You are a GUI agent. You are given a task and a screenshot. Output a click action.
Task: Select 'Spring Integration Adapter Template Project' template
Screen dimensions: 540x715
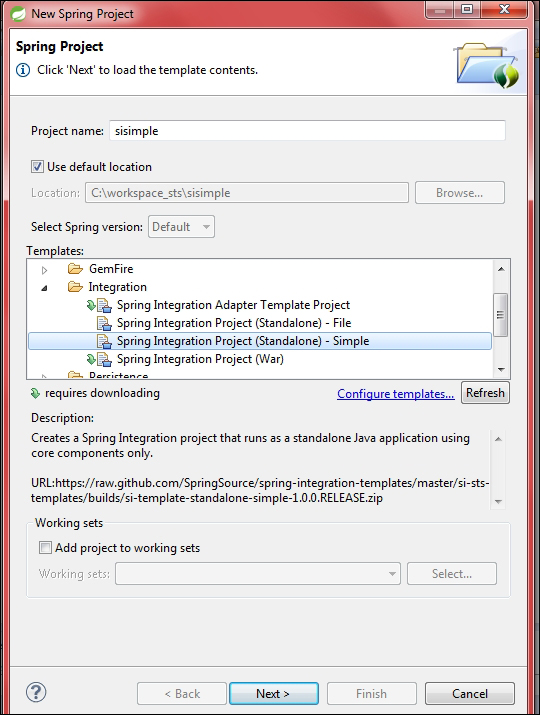234,305
